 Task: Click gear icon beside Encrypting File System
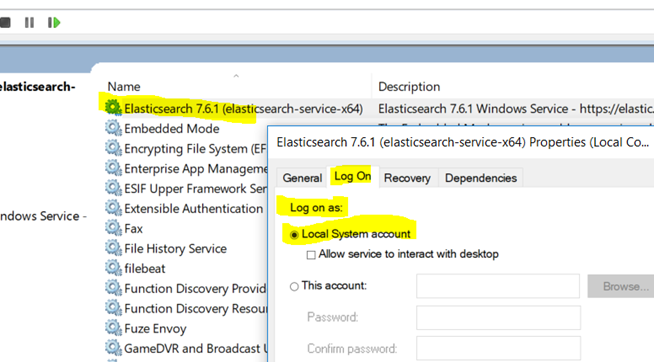(113, 148)
